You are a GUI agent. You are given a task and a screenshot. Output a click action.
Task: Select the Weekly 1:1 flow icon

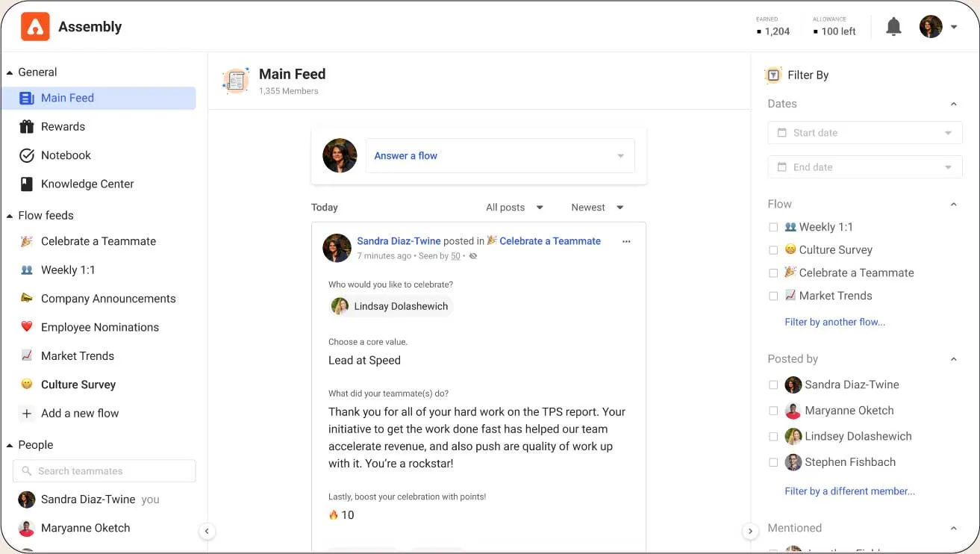coord(26,270)
